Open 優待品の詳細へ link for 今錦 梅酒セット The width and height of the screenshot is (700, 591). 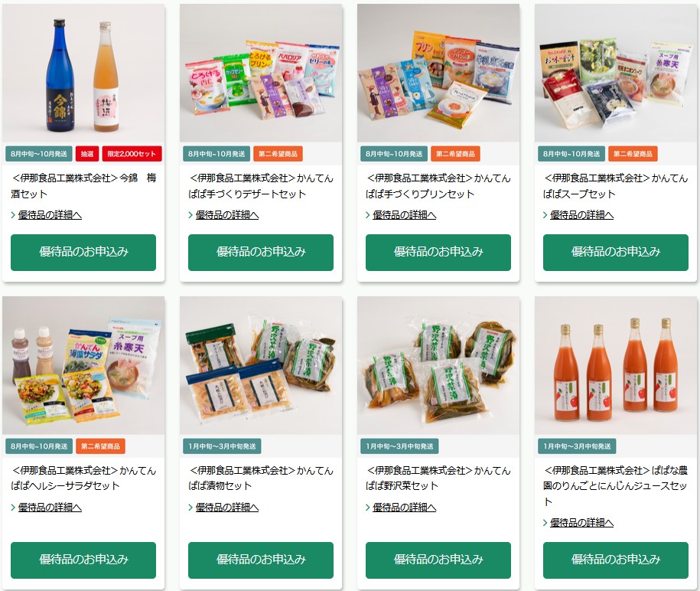point(50,215)
